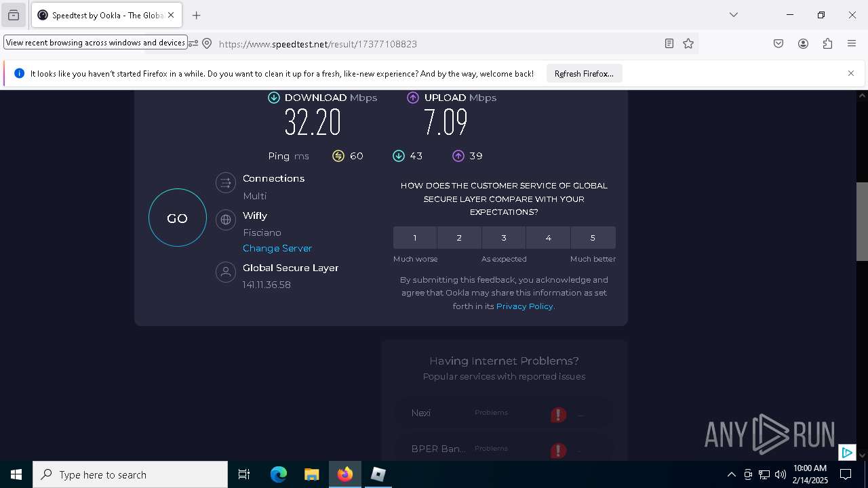
Task: Click the upload latency ping icon
Action: tap(458, 156)
